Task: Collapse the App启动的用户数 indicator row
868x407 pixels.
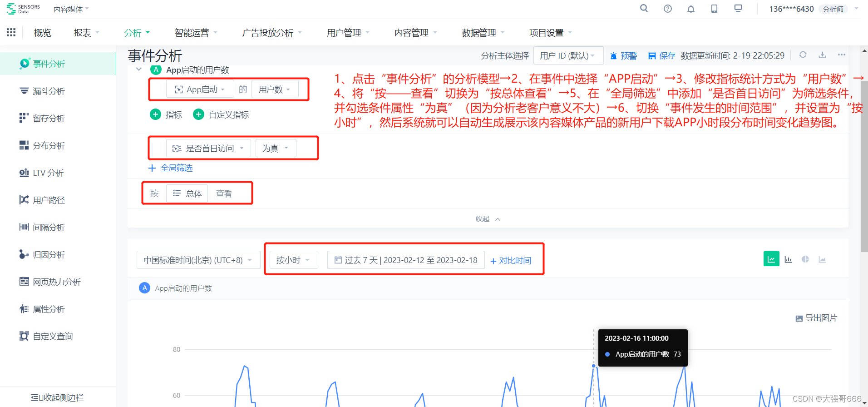Action: click(x=139, y=69)
